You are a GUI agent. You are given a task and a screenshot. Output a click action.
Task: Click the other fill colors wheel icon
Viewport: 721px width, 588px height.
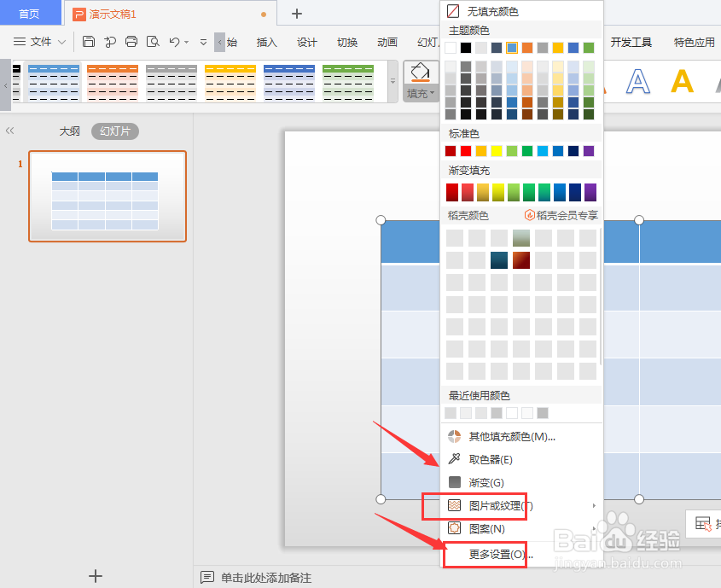(x=454, y=436)
